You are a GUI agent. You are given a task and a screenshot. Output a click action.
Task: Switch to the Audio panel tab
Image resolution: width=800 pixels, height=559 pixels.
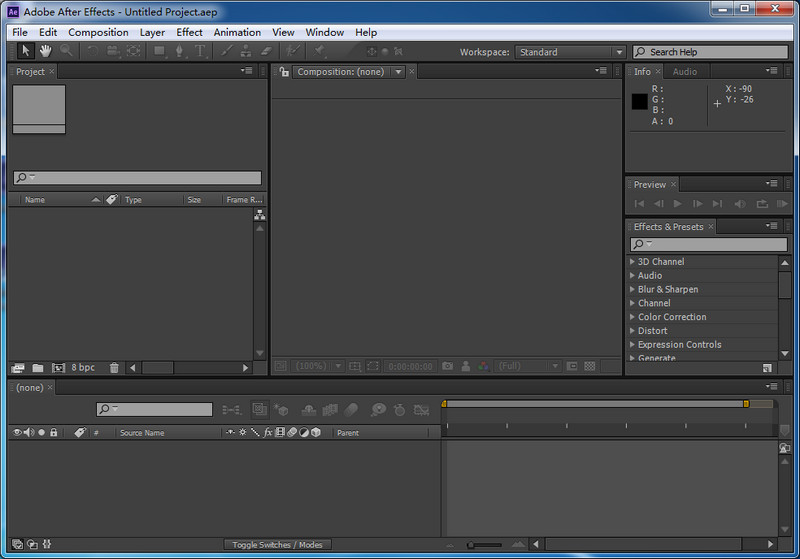coord(685,72)
